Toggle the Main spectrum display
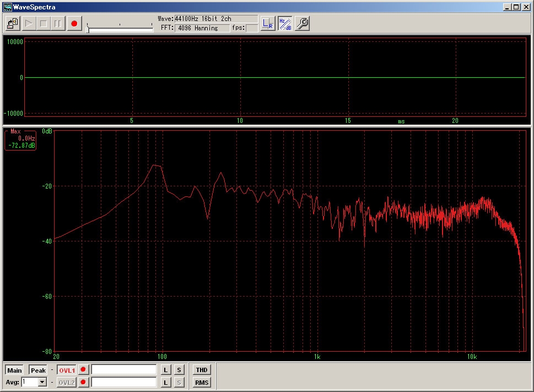Screen dimensions: 534x392 (x=14, y=370)
